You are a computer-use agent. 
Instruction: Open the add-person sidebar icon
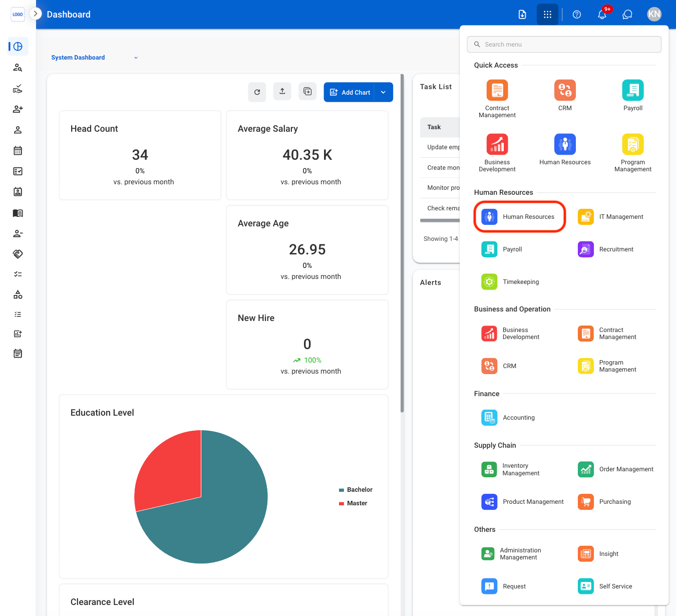(x=18, y=109)
